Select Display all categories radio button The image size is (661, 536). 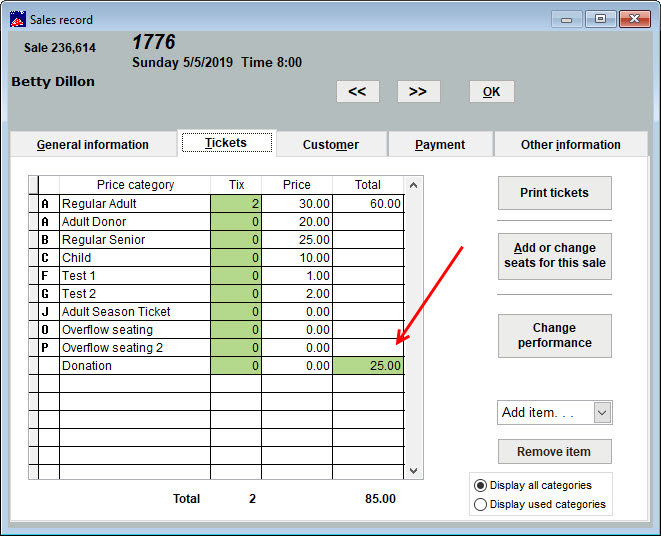coord(480,485)
